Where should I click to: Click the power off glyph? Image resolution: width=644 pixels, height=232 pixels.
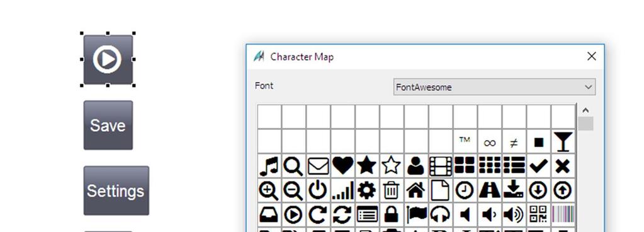click(319, 190)
